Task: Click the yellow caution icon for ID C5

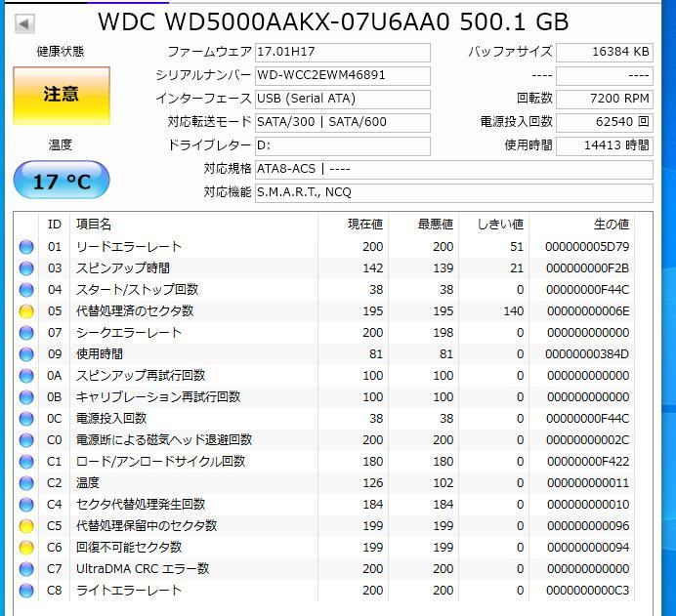Action: pos(26,526)
